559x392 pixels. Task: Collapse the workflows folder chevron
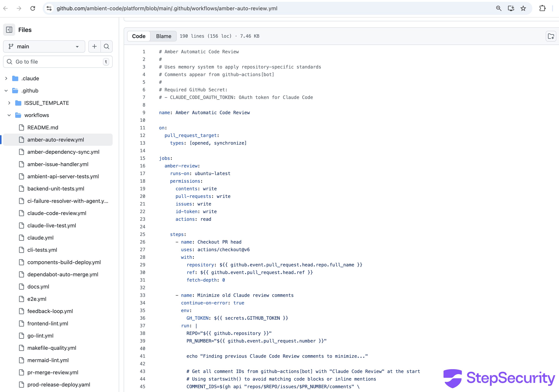pyautogui.click(x=9, y=115)
